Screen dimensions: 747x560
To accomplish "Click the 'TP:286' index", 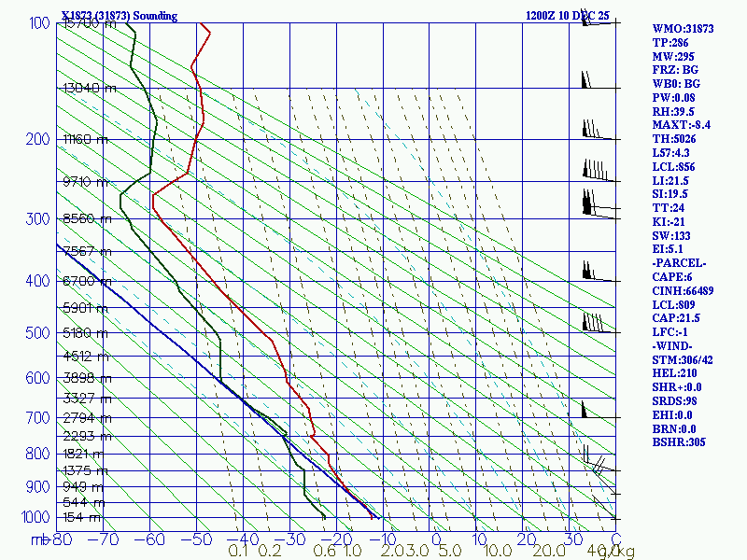I will 670,42.
